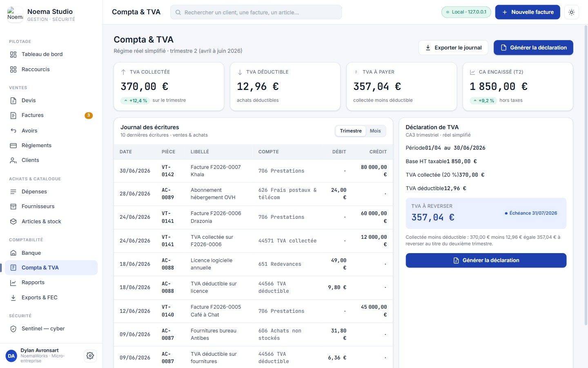Click the Rapports chart icon
This screenshot has height=368, width=588.
13,283
